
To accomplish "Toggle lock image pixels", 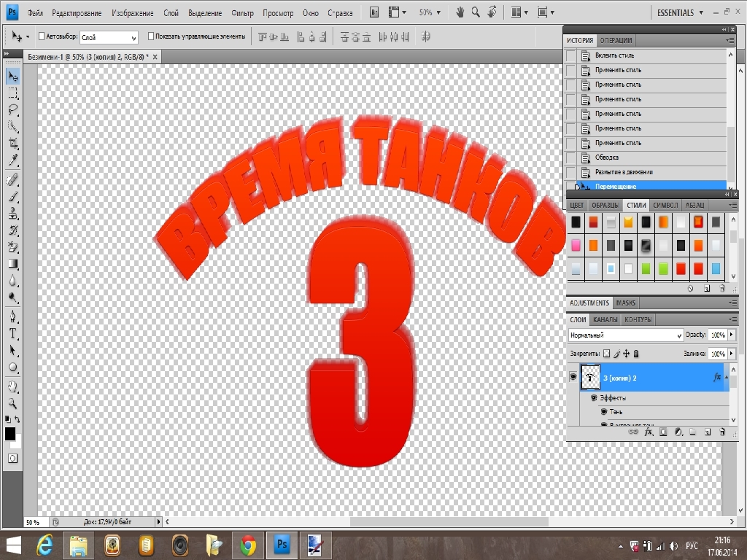I will coord(616,354).
